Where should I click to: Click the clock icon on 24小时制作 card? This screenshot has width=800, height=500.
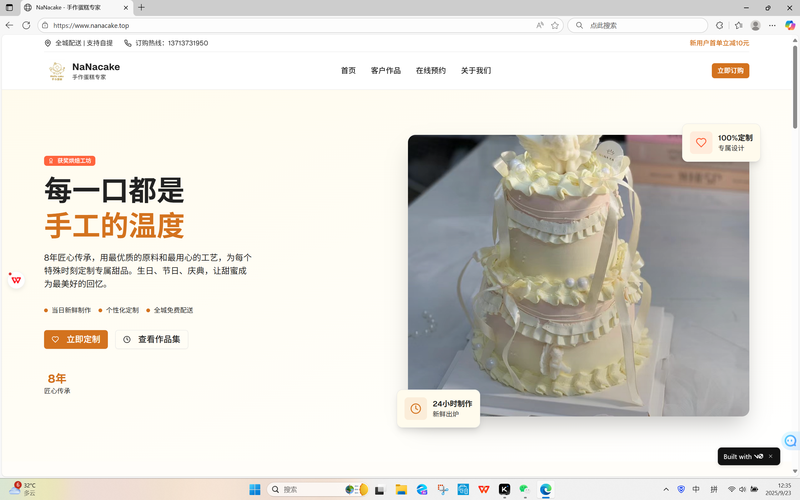(x=415, y=408)
